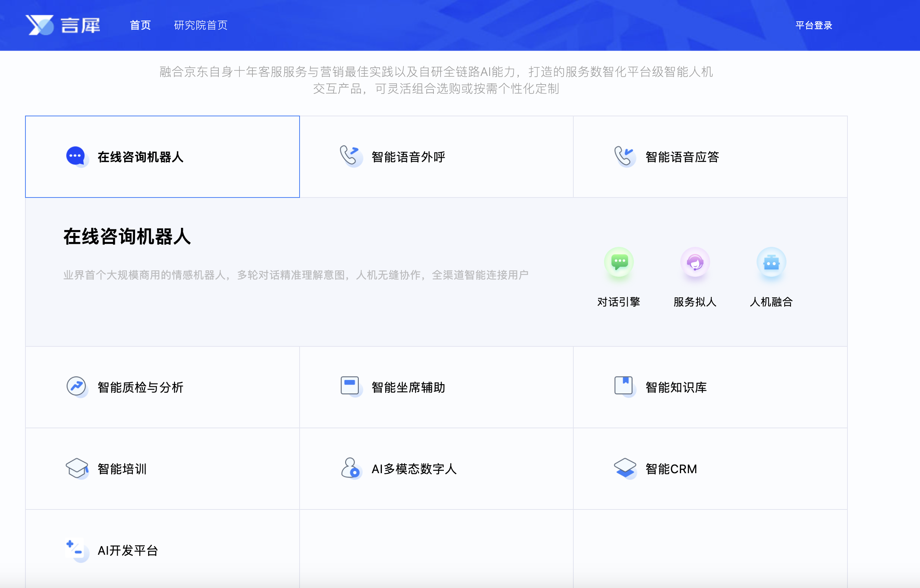Click the 智能质检与分析 chart icon

tap(76, 387)
